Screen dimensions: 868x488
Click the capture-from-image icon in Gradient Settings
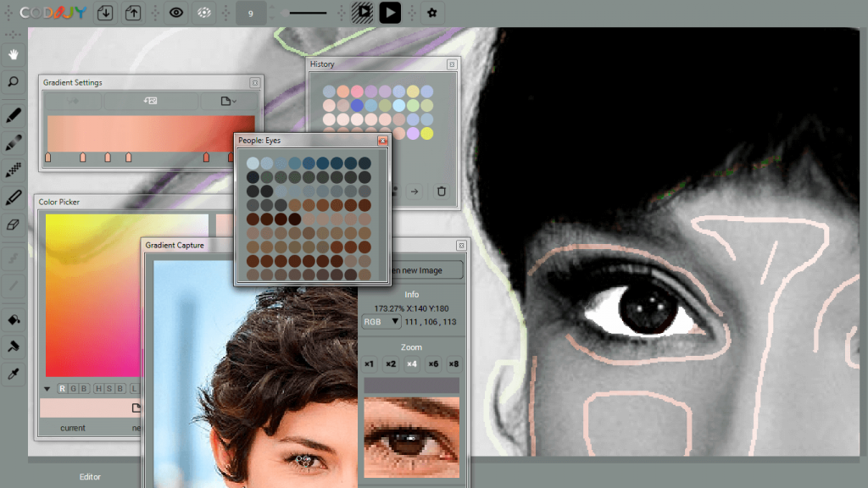[151, 101]
